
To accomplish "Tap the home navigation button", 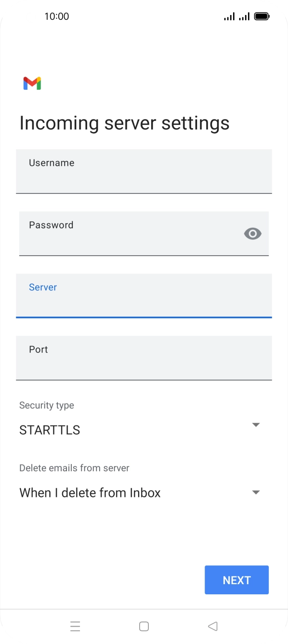I will click(x=144, y=626).
